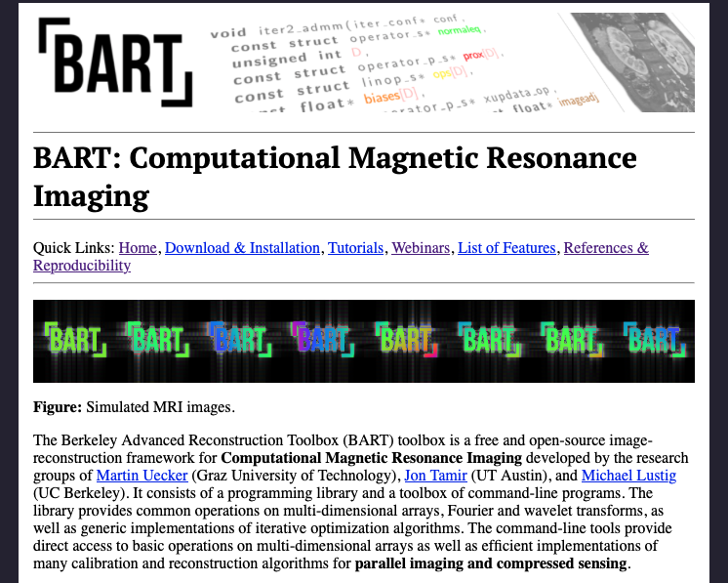Image resolution: width=728 pixels, height=583 pixels.
Task: Click the BART logo in the header
Action: pos(115,63)
